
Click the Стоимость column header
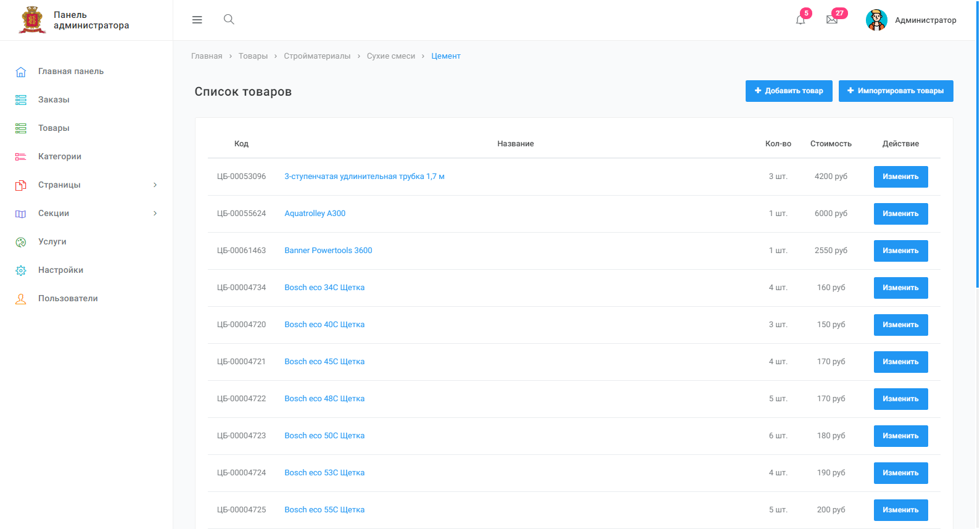pyautogui.click(x=831, y=144)
